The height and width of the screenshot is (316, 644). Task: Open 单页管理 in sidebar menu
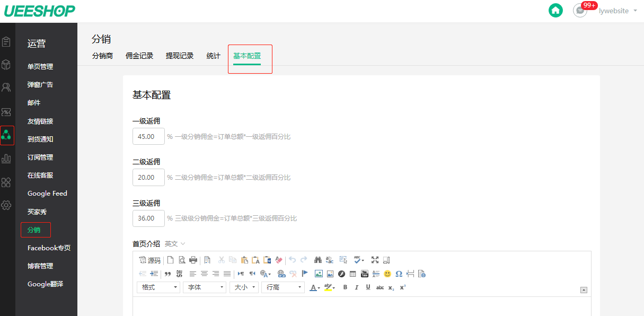pos(40,67)
